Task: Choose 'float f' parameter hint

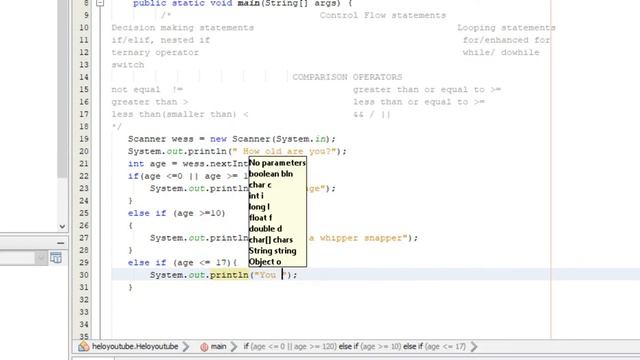Action: pos(260,218)
